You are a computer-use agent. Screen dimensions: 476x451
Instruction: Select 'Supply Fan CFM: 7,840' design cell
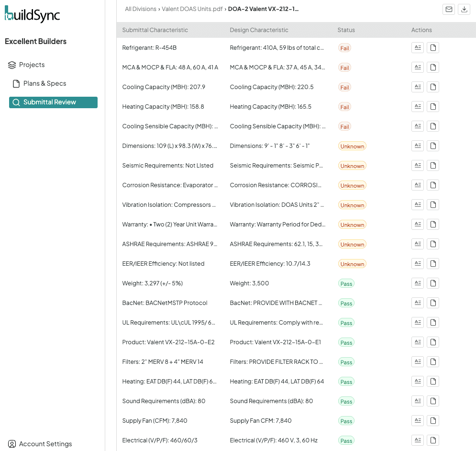260,421
